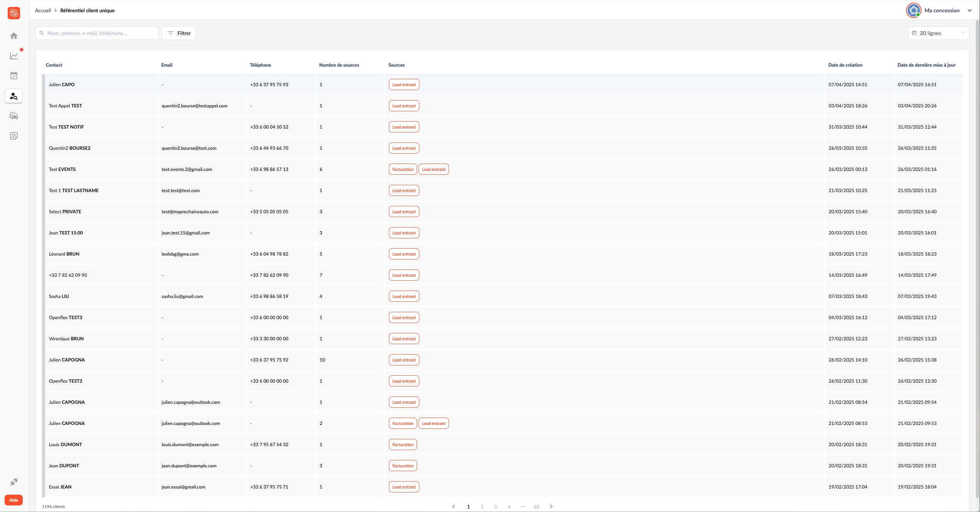Select page 2 in pagination
This screenshot has width=980, height=512.
(x=482, y=507)
